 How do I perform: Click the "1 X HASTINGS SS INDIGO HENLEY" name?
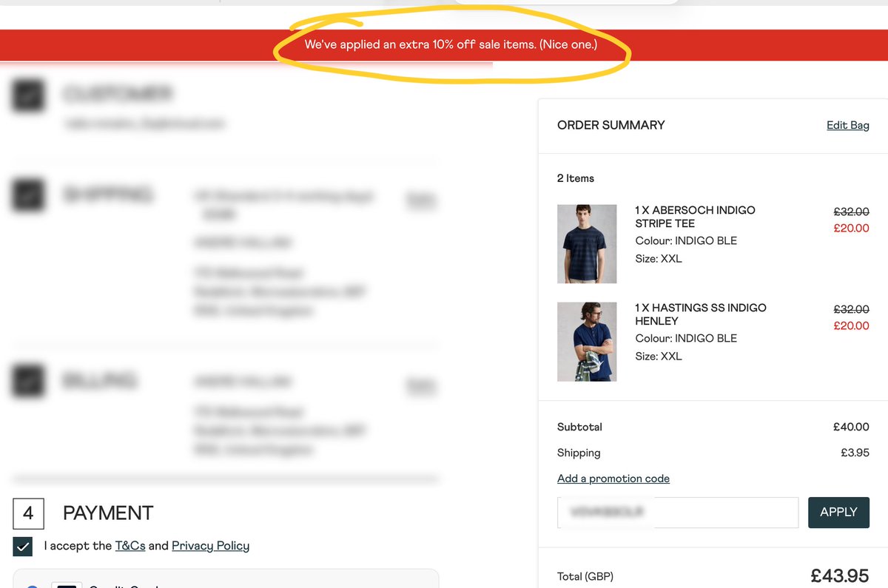tap(701, 314)
